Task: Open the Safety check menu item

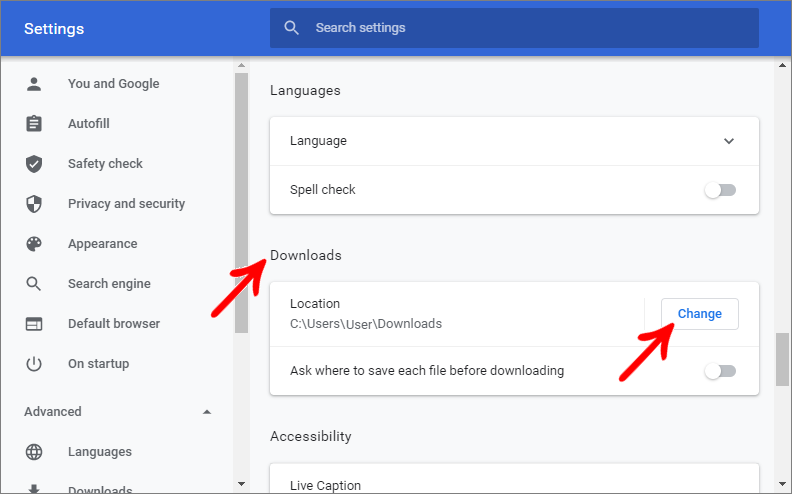Action: tap(105, 164)
